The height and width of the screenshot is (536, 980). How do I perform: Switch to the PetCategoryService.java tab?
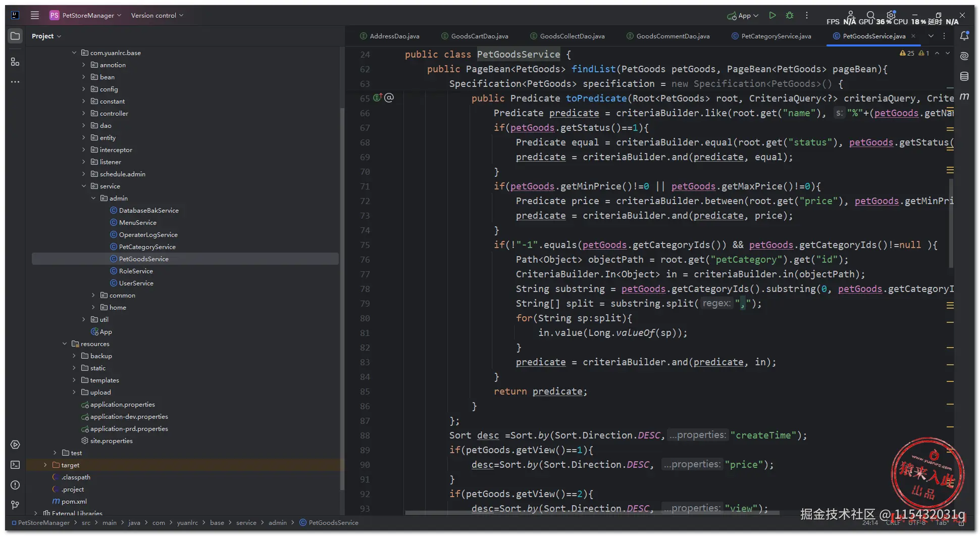click(771, 36)
